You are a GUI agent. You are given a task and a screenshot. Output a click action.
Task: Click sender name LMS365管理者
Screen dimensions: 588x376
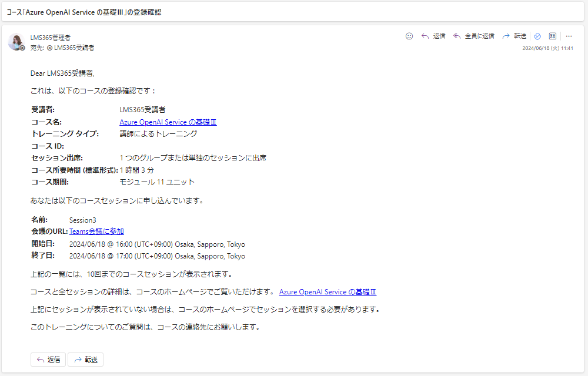click(x=50, y=38)
